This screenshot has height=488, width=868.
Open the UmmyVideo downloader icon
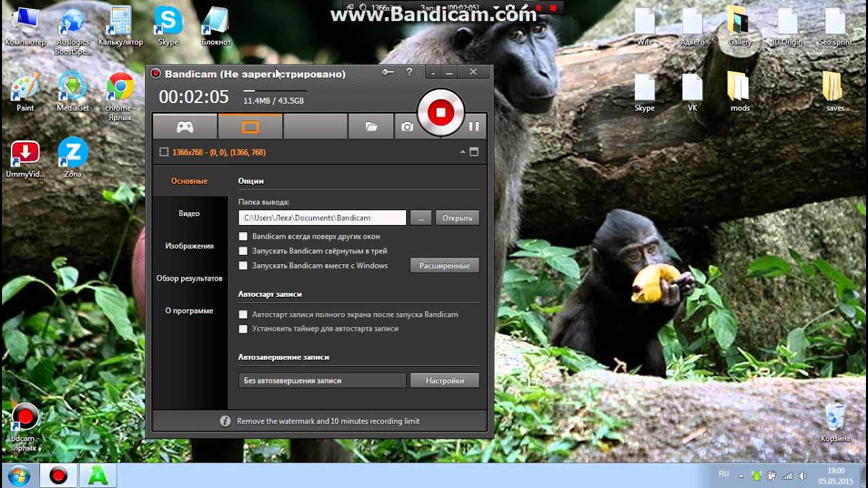coord(25,159)
